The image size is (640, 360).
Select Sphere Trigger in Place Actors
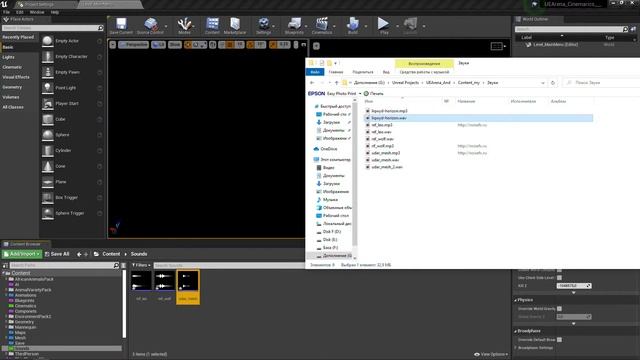[72, 213]
